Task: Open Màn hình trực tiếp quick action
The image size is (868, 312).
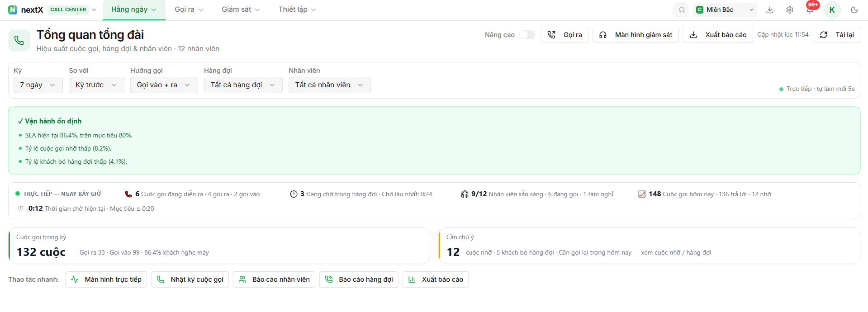Action: (106, 279)
